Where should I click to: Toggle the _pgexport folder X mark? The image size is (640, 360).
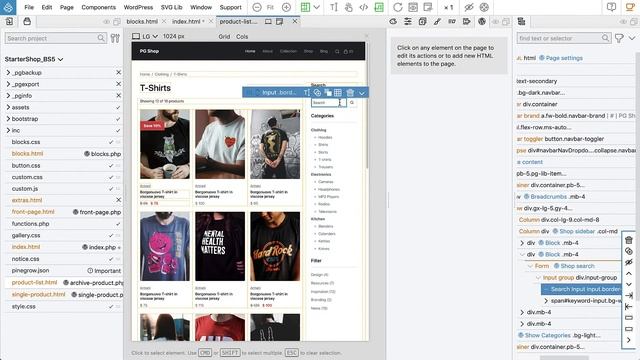pos(118,84)
